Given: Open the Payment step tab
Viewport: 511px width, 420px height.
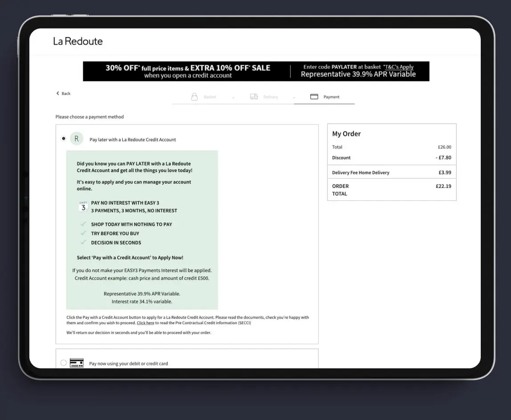Looking at the screenshot, I should [324, 97].
